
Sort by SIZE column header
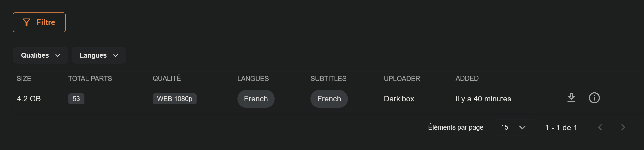(x=24, y=78)
